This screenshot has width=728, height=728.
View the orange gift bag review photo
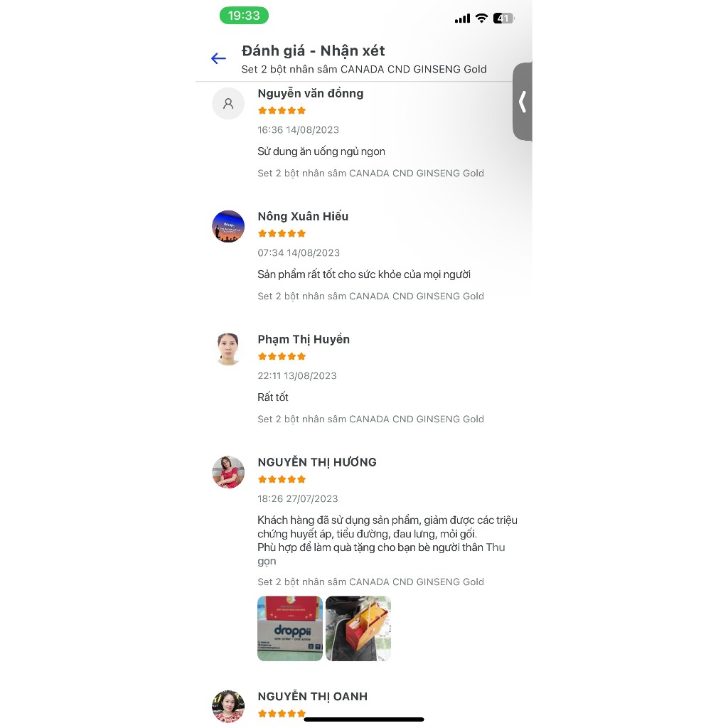click(358, 628)
